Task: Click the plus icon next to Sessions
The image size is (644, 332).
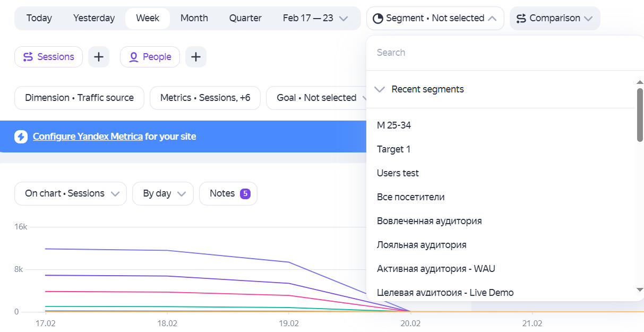Action: 99,57
